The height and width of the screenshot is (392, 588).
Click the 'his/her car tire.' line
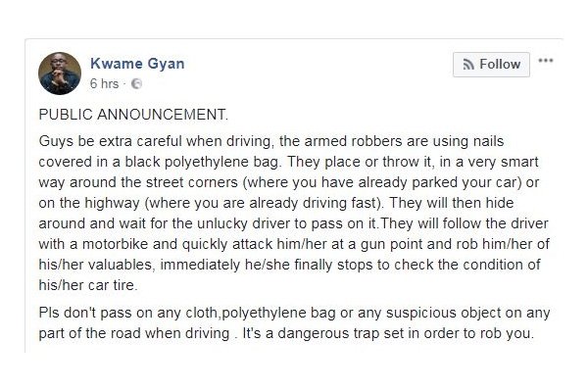coord(88,285)
